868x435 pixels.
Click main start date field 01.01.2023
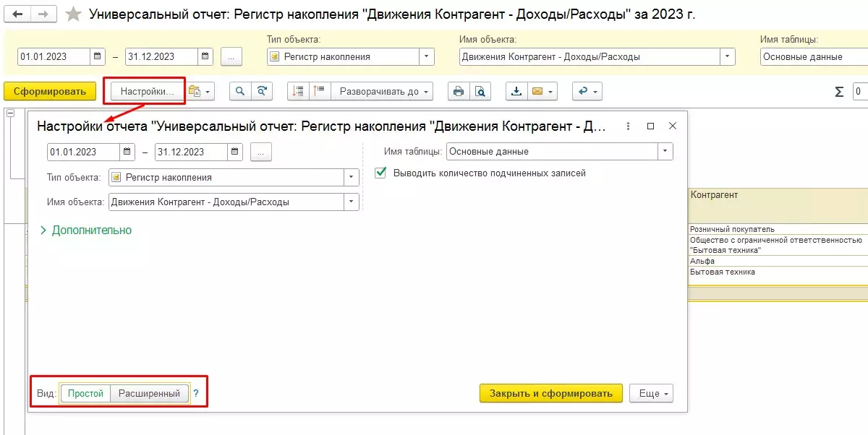pyautogui.click(x=54, y=56)
